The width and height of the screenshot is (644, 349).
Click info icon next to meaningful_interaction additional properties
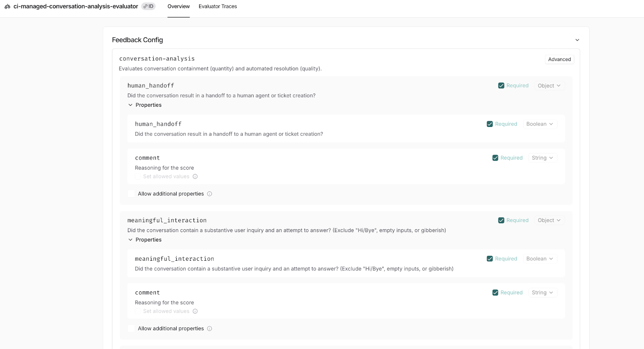210,328
